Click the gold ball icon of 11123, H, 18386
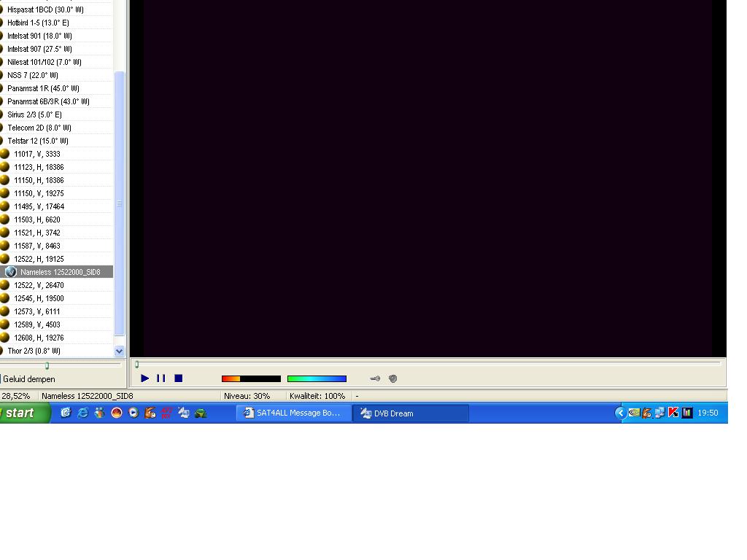Image resolution: width=747 pixels, height=560 pixels. (5, 167)
